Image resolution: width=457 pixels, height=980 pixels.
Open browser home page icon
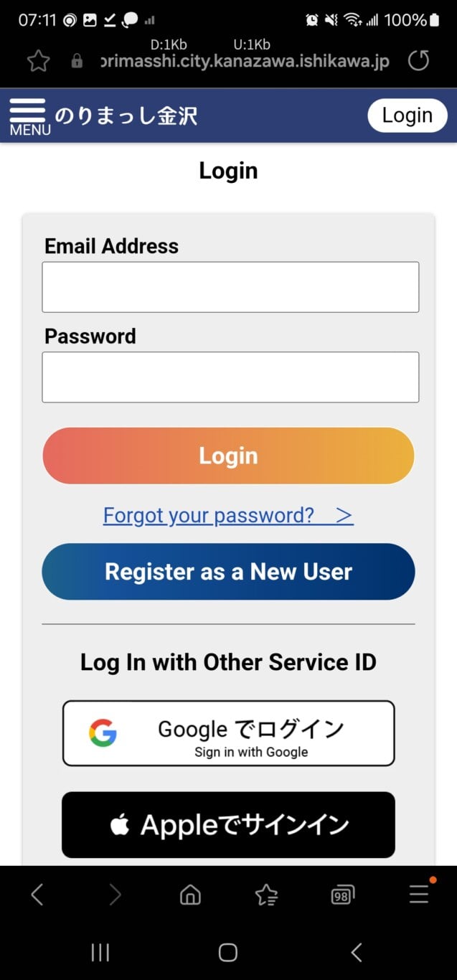[x=190, y=894]
